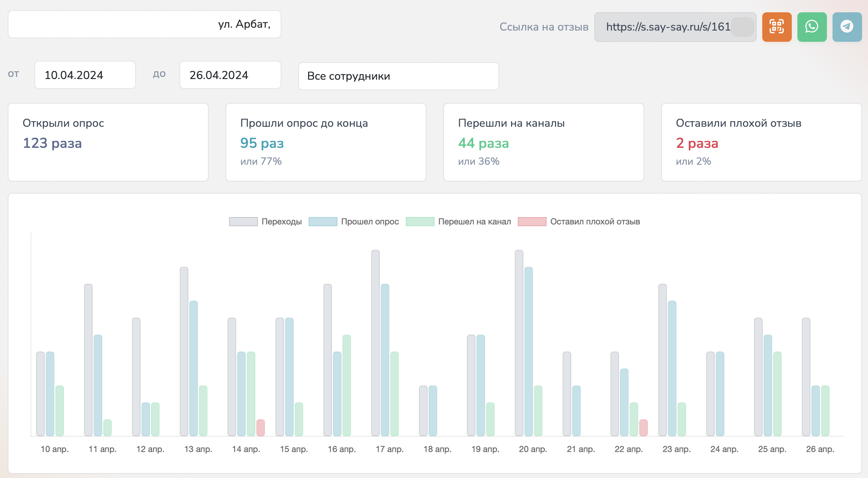Click the red bar on 14 апр.
868x478 pixels.
click(260, 427)
